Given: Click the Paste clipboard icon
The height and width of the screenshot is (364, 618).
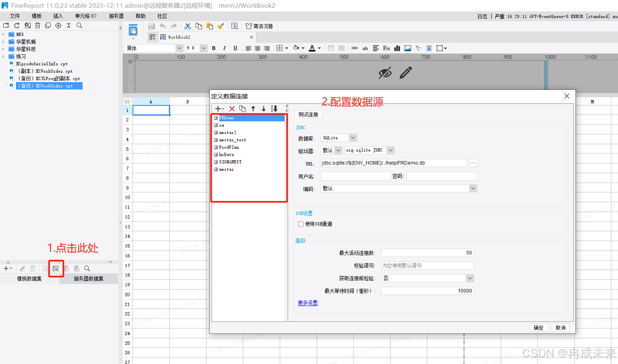Looking at the screenshot, I should (210, 26).
